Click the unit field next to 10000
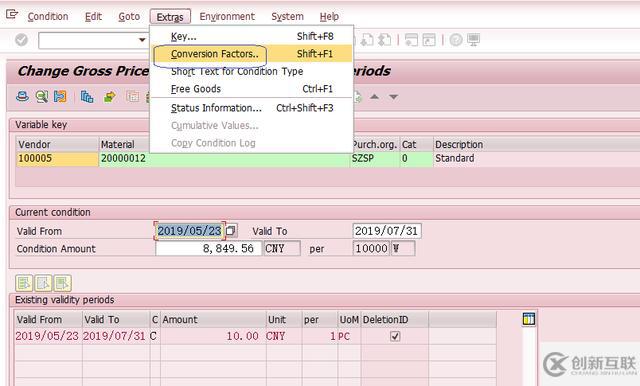The image size is (640, 386). (x=403, y=248)
